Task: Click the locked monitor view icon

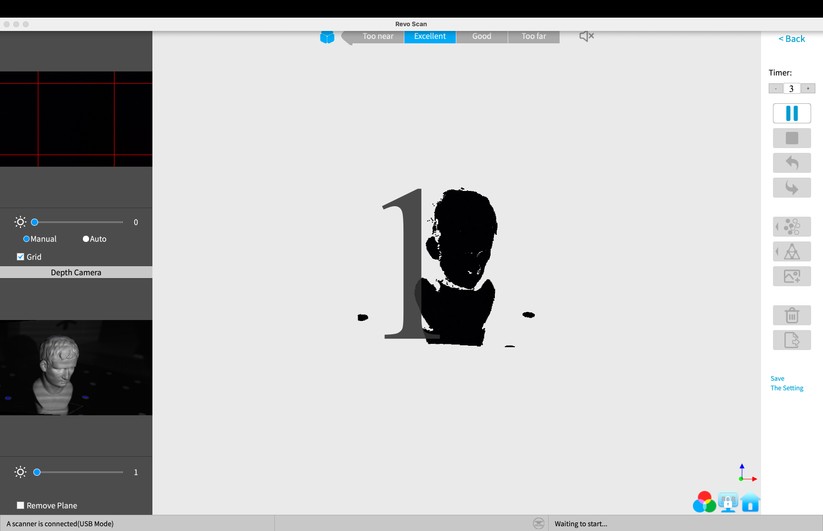Action: [x=728, y=503]
